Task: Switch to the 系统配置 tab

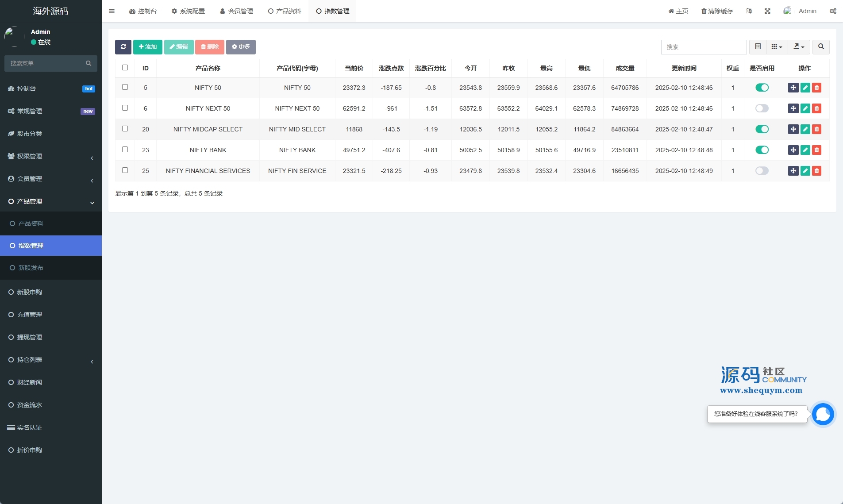Action: pyautogui.click(x=188, y=11)
